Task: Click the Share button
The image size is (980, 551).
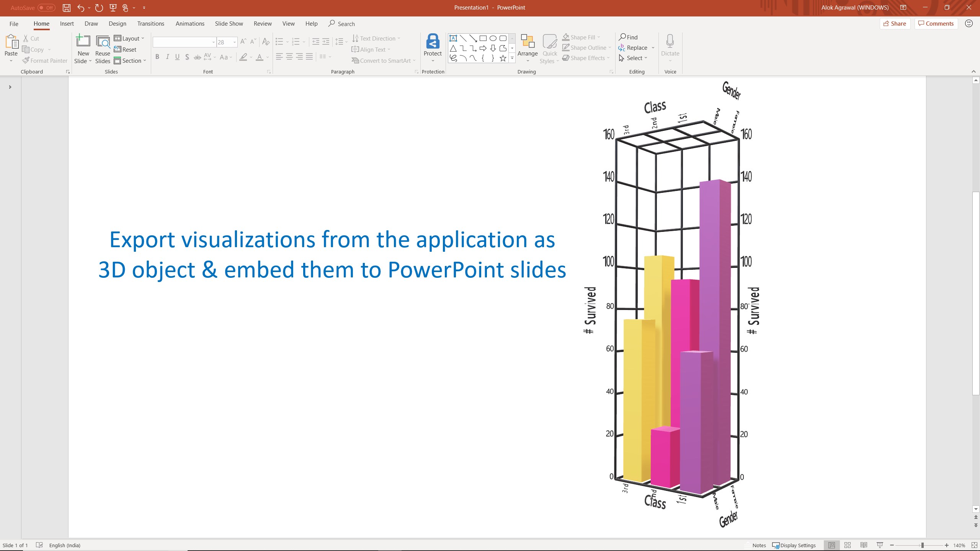Action: coord(895,23)
